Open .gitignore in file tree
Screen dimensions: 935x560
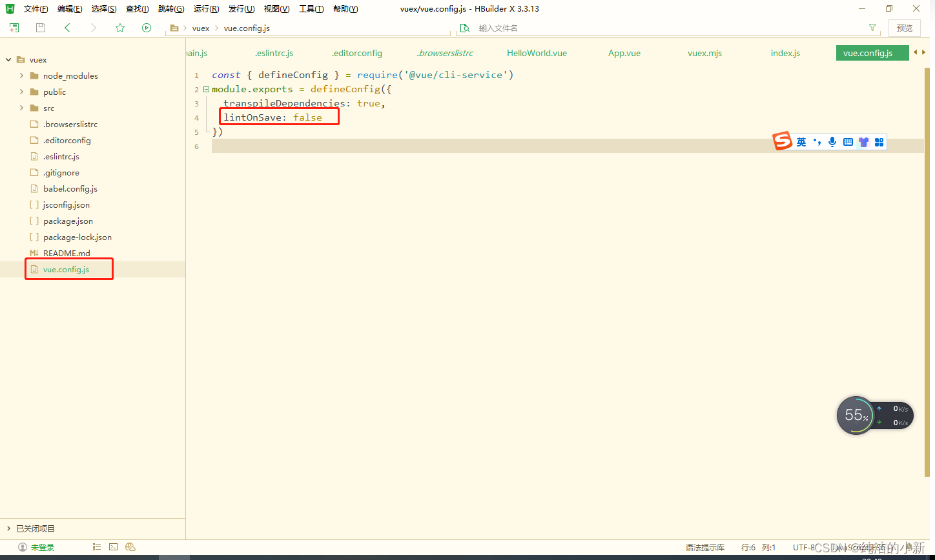click(x=61, y=172)
